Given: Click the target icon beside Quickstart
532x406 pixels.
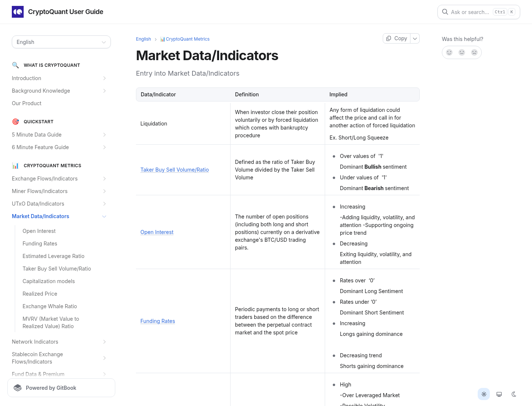Looking at the screenshot, I should [x=16, y=121].
